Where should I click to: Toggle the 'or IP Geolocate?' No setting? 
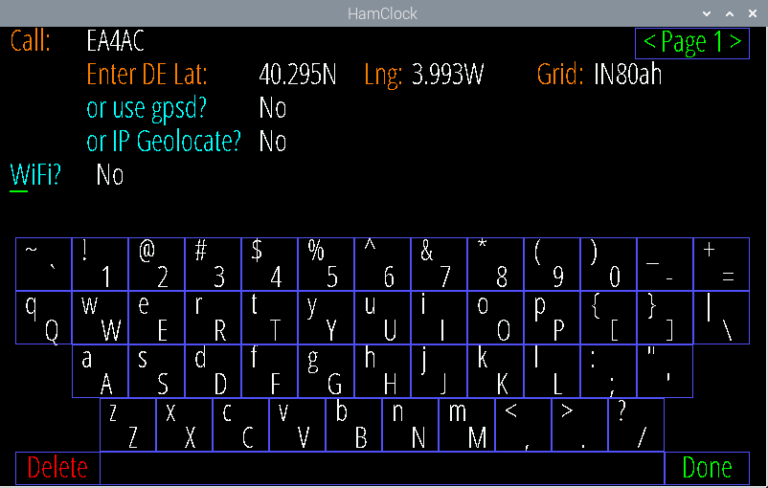point(272,141)
